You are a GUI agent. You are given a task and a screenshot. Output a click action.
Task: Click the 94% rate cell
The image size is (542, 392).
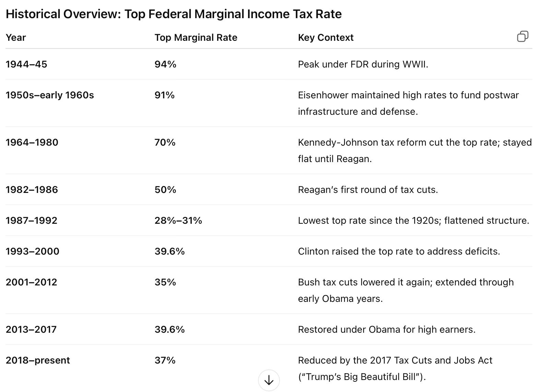165,64
